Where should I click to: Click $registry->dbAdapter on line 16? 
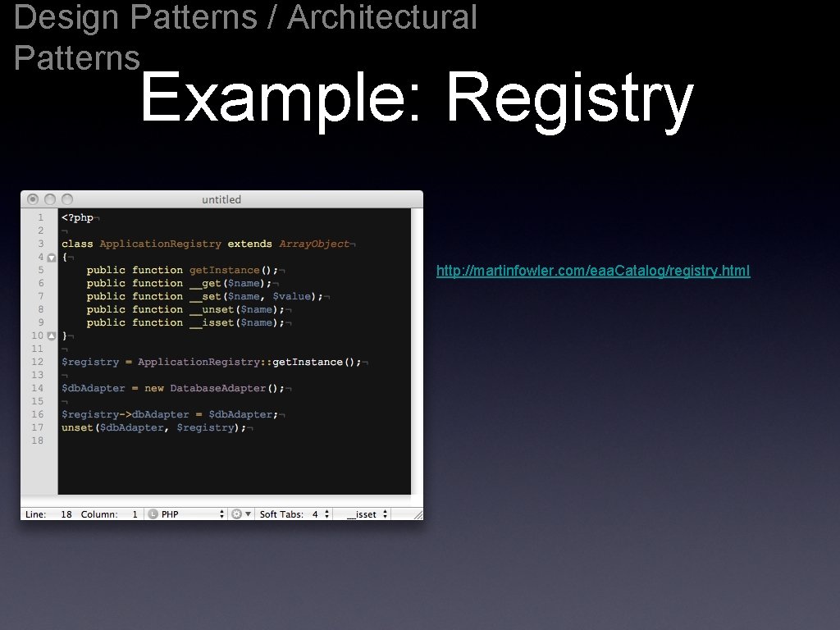pos(125,414)
